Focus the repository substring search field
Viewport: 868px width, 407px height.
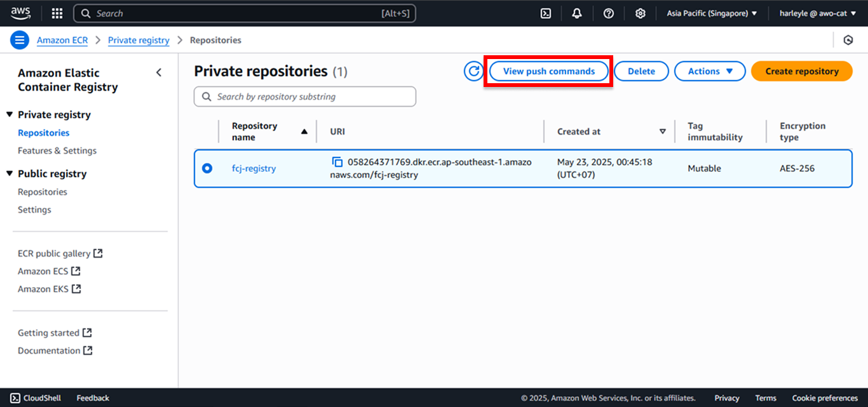click(x=305, y=97)
